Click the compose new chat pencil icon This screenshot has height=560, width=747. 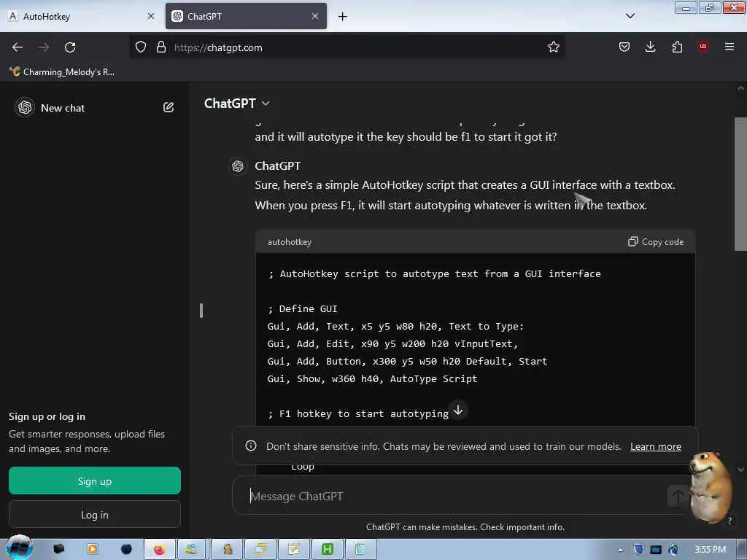(169, 107)
